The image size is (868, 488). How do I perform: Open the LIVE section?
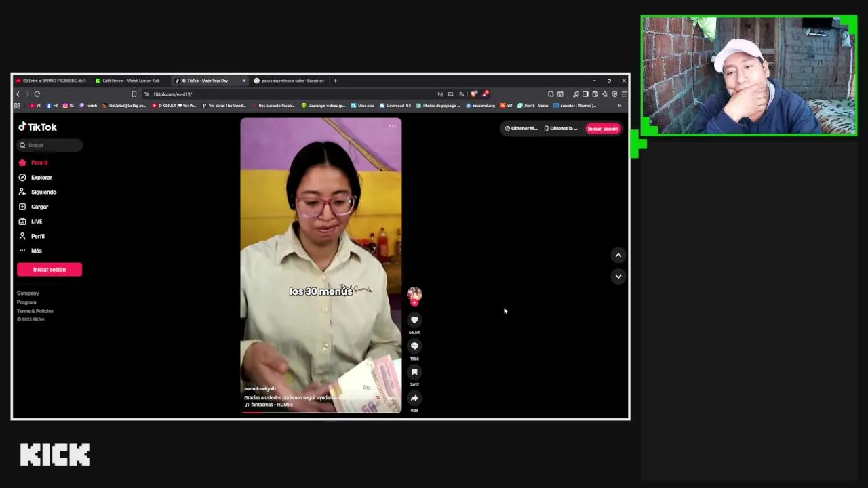[x=31, y=222]
